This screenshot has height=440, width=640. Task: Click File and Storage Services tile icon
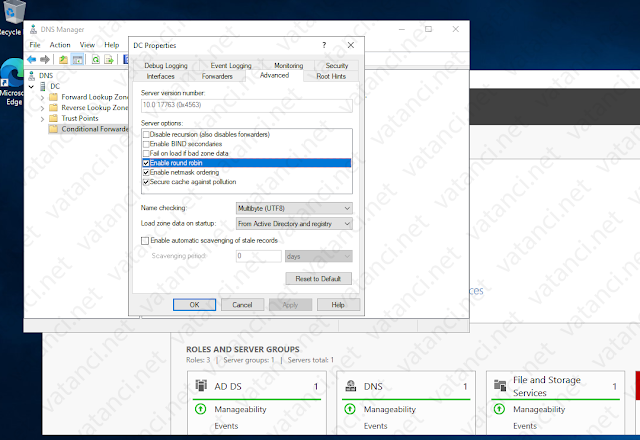pyautogui.click(x=500, y=385)
